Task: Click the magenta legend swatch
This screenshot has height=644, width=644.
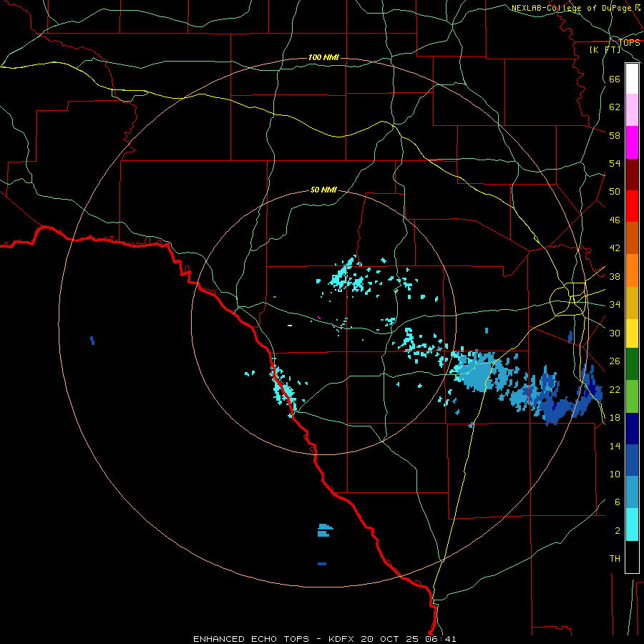Action: [x=632, y=142]
